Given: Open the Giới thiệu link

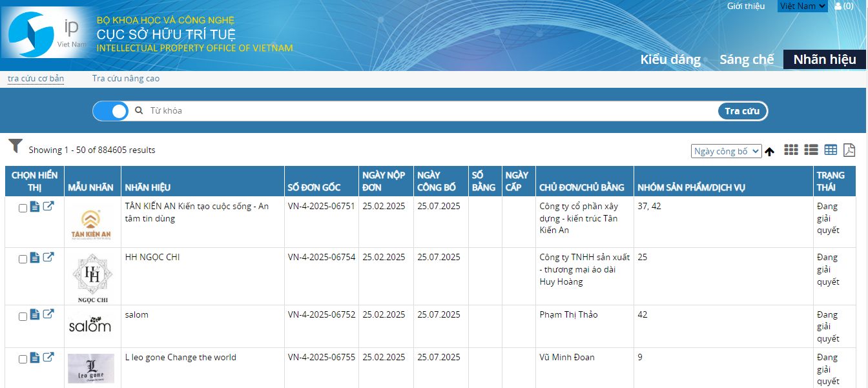Looking at the screenshot, I should [x=746, y=6].
